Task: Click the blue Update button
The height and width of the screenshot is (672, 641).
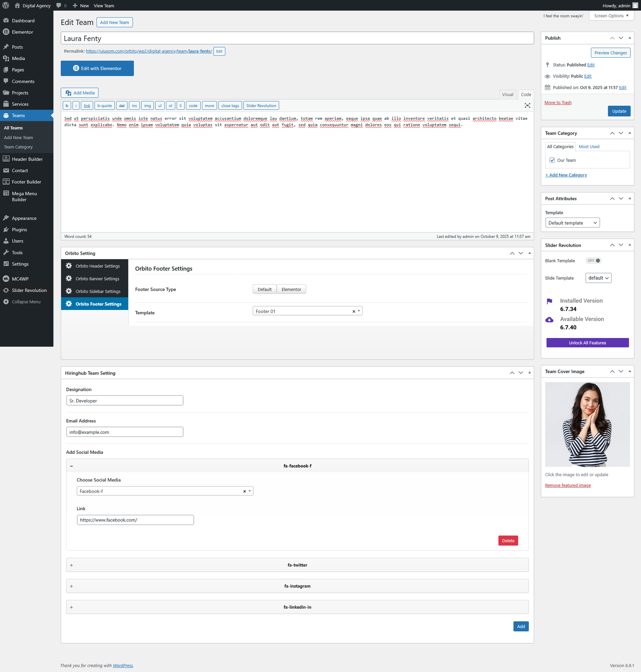Action: pyautogui.click(x=619, y=111)
